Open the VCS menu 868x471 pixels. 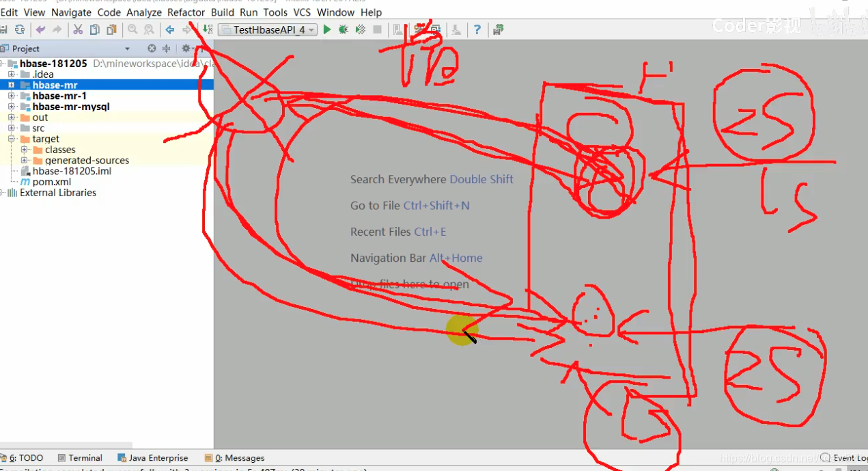302,12
